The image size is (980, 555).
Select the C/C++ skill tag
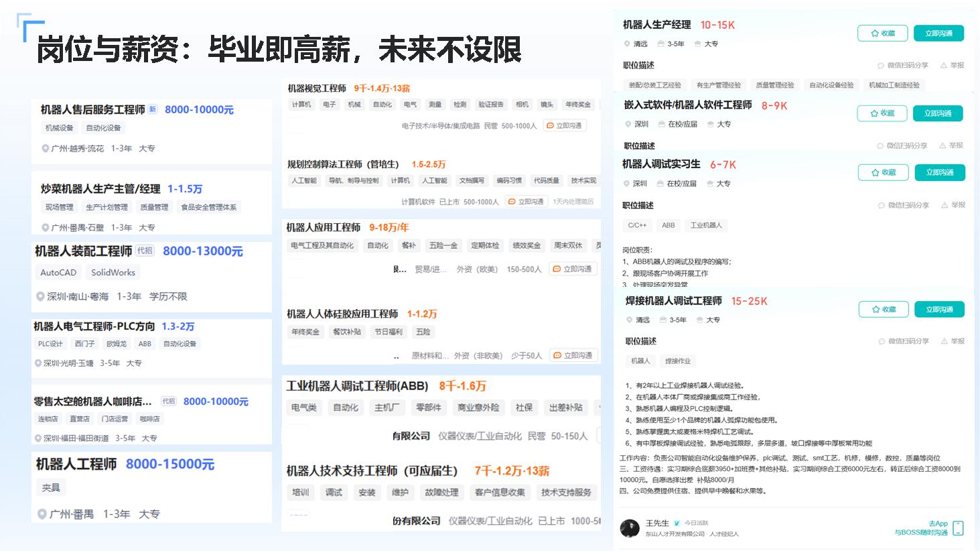point(637,225)
